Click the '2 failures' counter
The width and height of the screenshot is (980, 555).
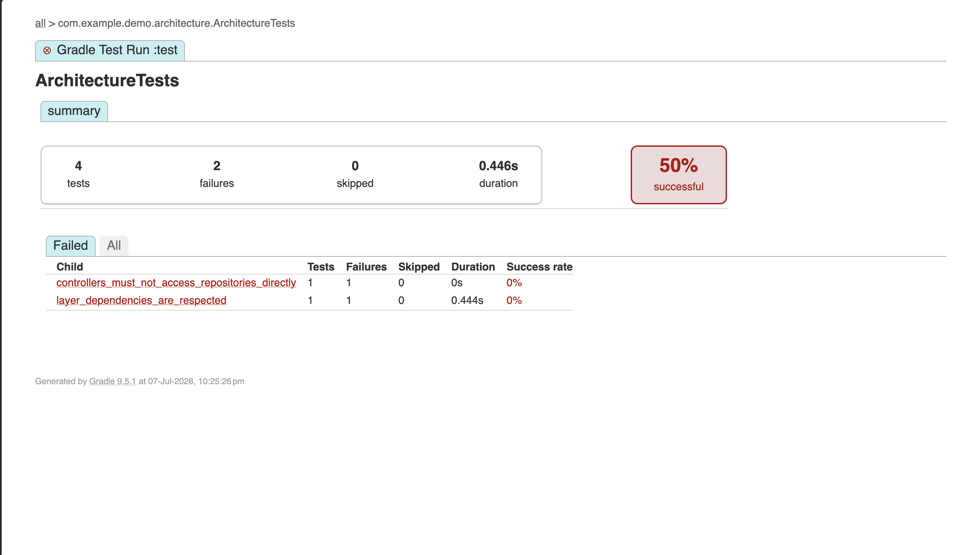coord(217,174)
